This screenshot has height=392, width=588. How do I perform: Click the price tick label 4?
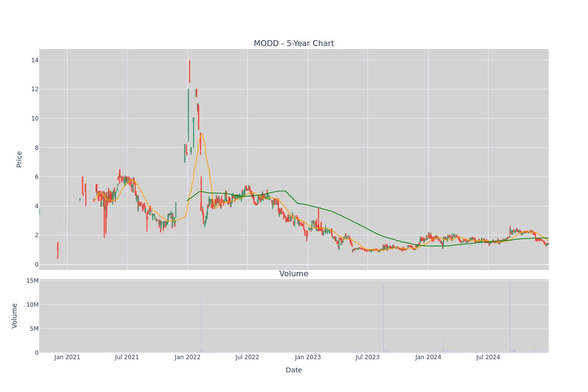[x=36, y=206]
